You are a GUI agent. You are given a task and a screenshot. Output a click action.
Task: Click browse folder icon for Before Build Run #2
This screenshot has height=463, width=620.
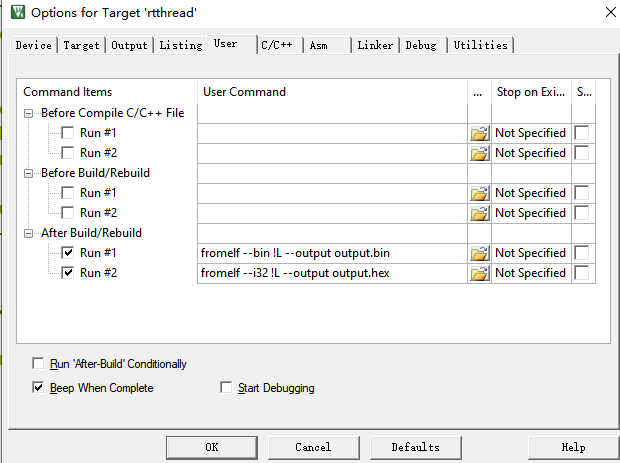pos(479,213)
